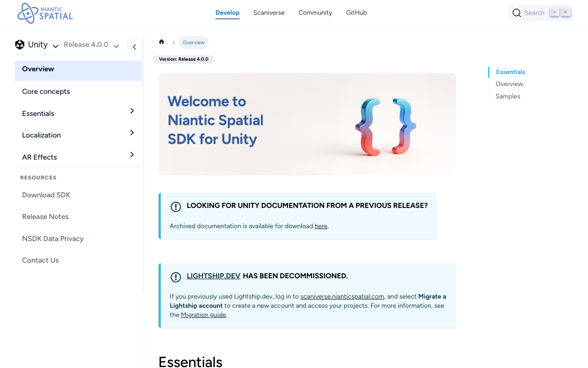Screen dimensions: 588x368
Task: Click the alert icon in the Lightship.dev notice
Action: [176, 277]
